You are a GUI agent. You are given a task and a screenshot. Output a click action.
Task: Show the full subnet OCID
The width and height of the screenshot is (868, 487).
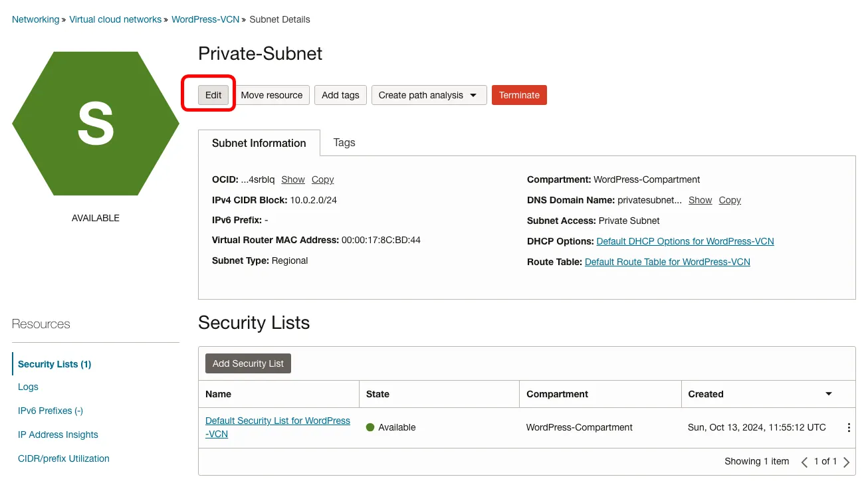(292, 179)
